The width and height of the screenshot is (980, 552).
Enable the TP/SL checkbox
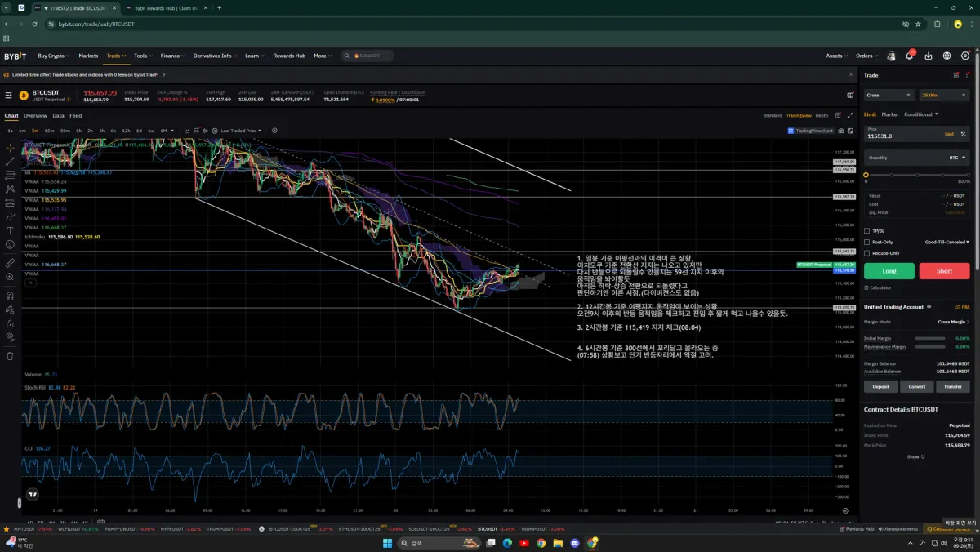pos(867,231)
